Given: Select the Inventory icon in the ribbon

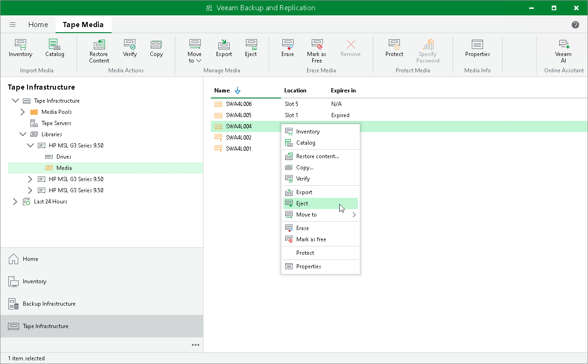Looking at the screenshot, I should coord(21,49).
